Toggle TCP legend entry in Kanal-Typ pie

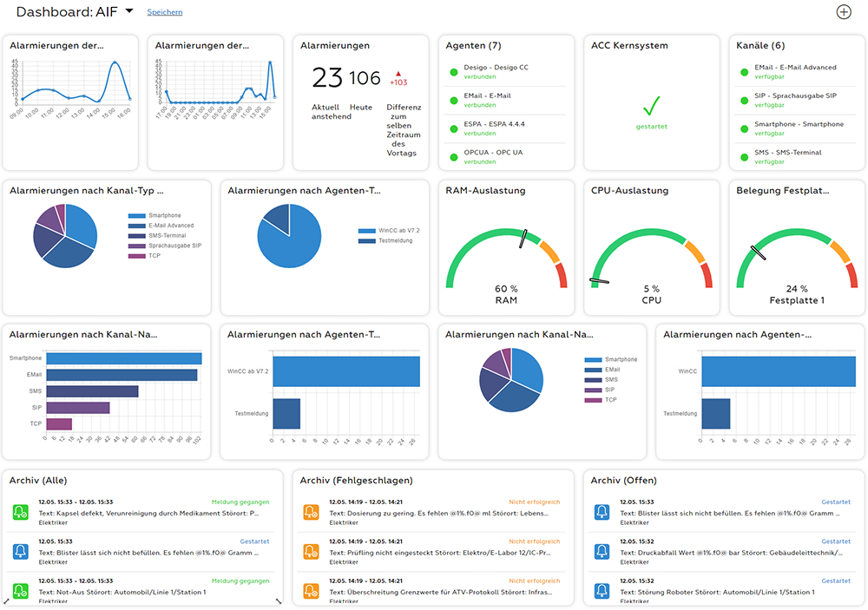144,256
